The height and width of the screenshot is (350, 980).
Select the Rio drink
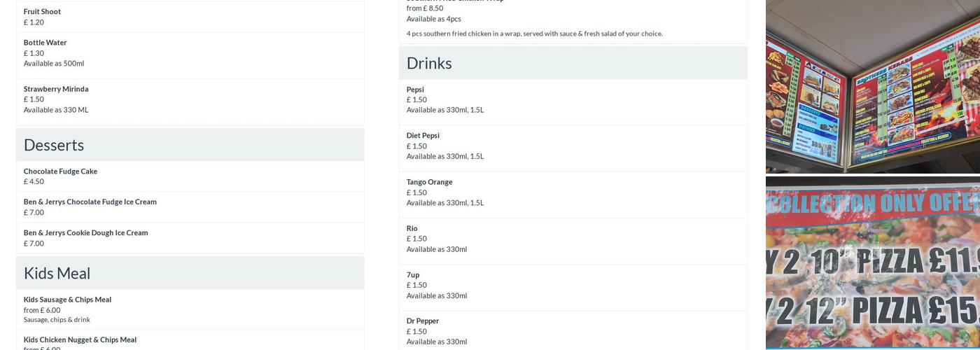[573, 241]
